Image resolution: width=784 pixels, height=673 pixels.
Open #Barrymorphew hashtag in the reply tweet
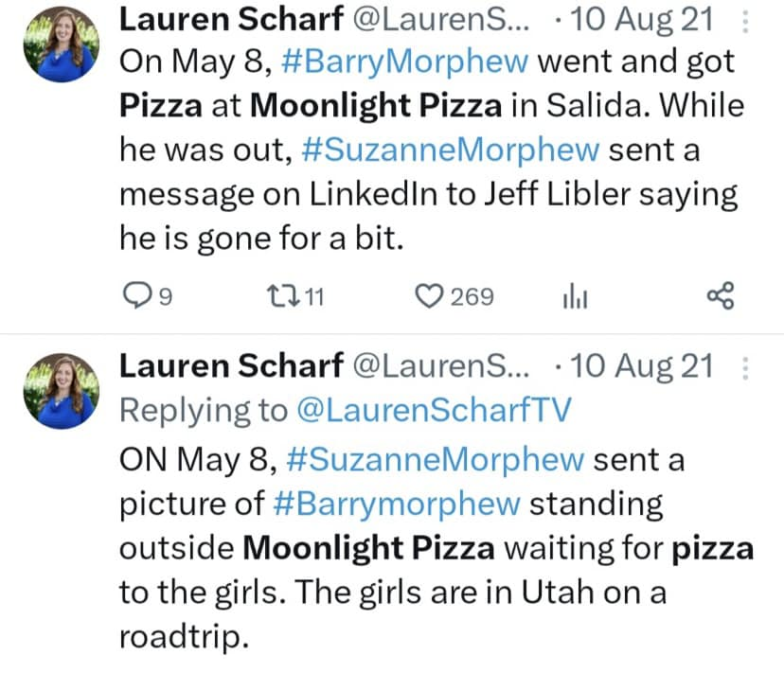pos(396,504)
